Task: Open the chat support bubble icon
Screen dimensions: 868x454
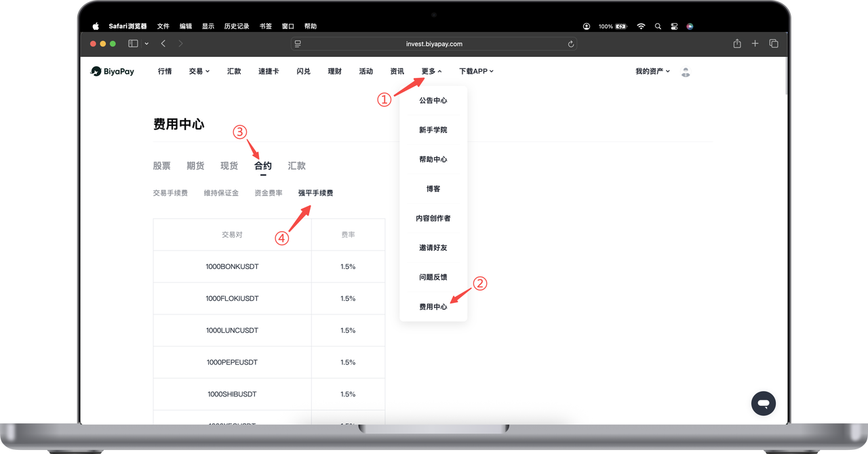Action: click(763, 403)
